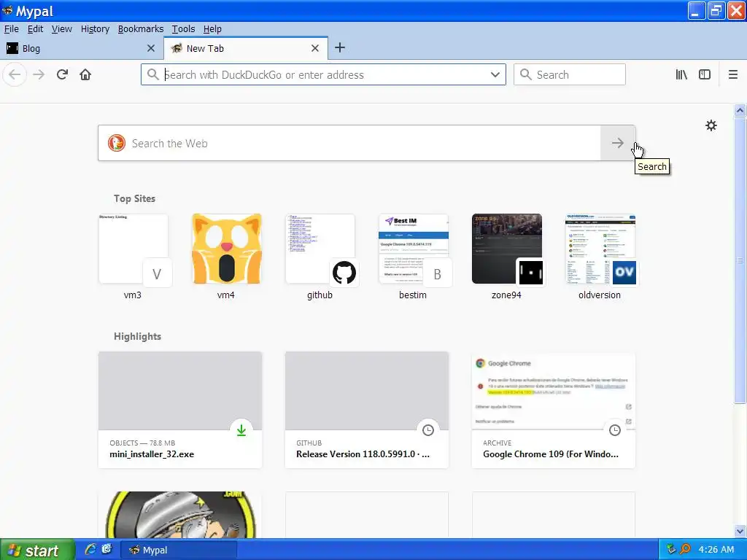Open the hamburger application menu
The image size is (747, 560).
click(732, 75)
